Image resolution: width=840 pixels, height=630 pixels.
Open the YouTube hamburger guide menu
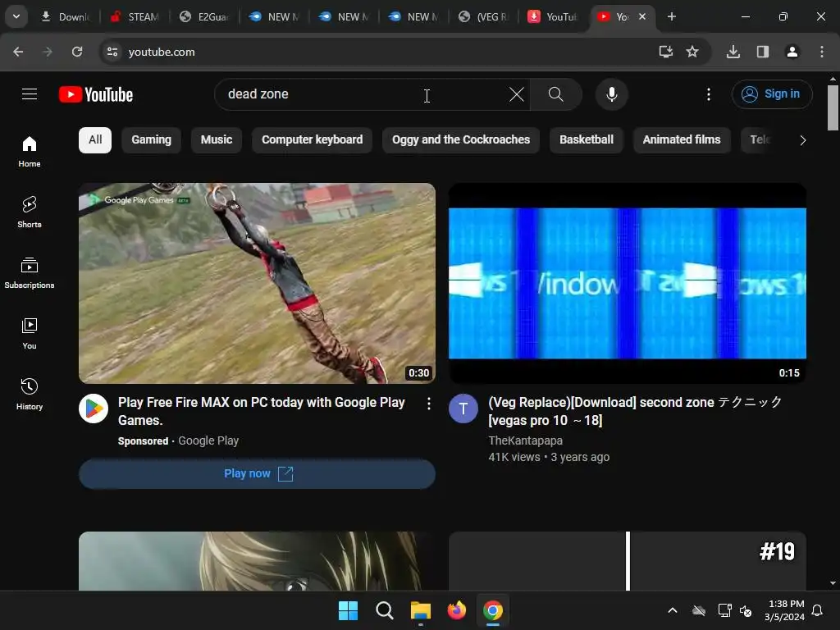pos(30,94)
